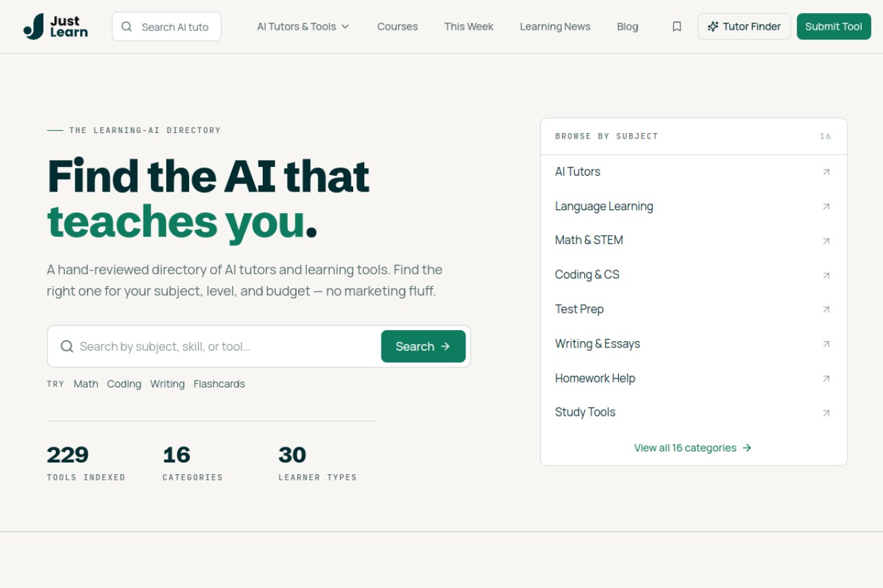Click the arrow icon beside Language Learning
The height and width of the screenshot is (588, 883).
click(x=826, y=207)
